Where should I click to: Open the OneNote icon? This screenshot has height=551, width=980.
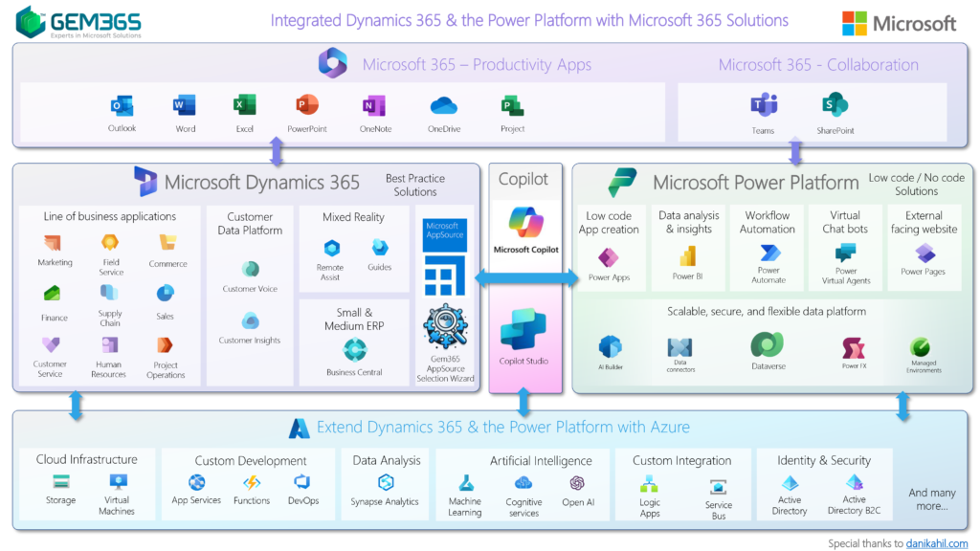374,105
